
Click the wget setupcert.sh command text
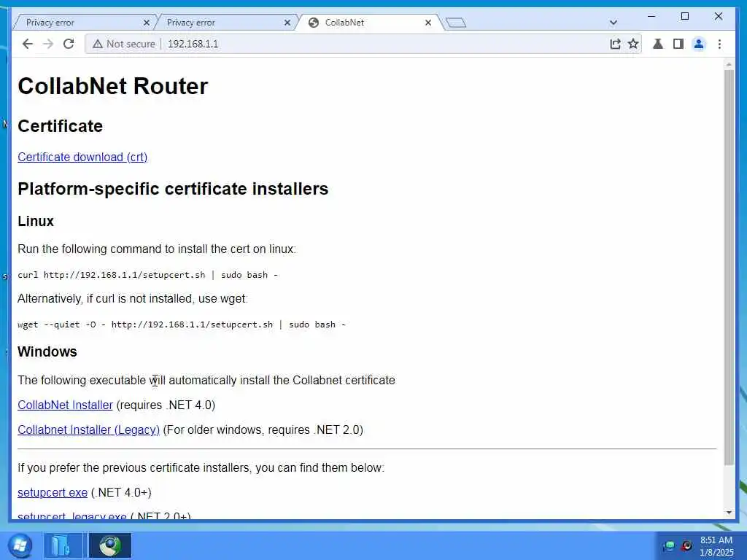pos(182,324)
